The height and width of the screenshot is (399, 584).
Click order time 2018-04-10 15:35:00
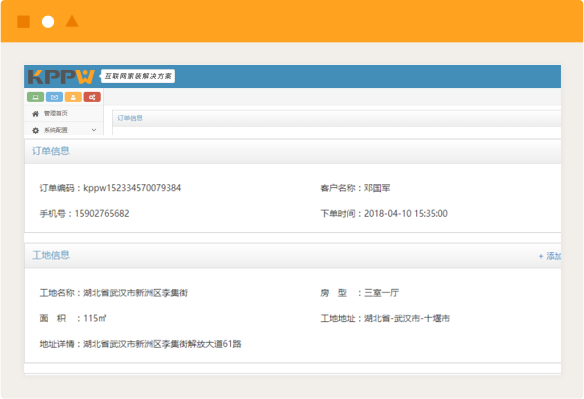point(406,213)
